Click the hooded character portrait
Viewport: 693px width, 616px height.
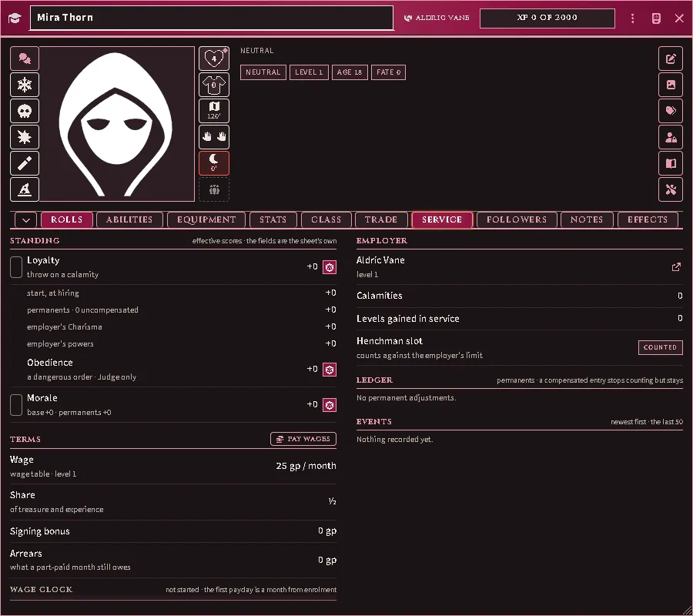pos(117,124)
